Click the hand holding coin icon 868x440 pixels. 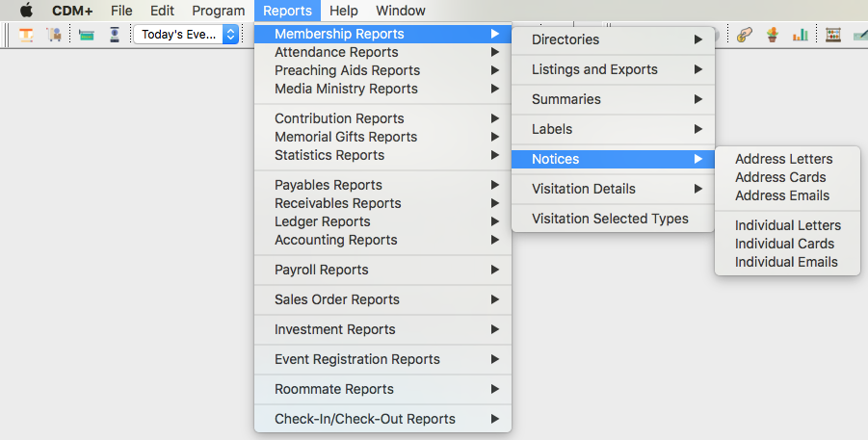pyautogui.click(x=744, y=35)
